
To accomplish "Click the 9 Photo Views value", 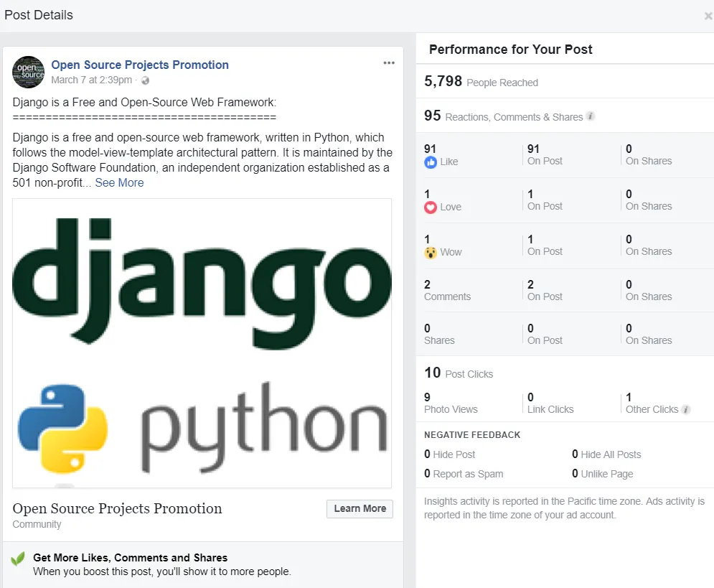I will click(x=451, y=403).
